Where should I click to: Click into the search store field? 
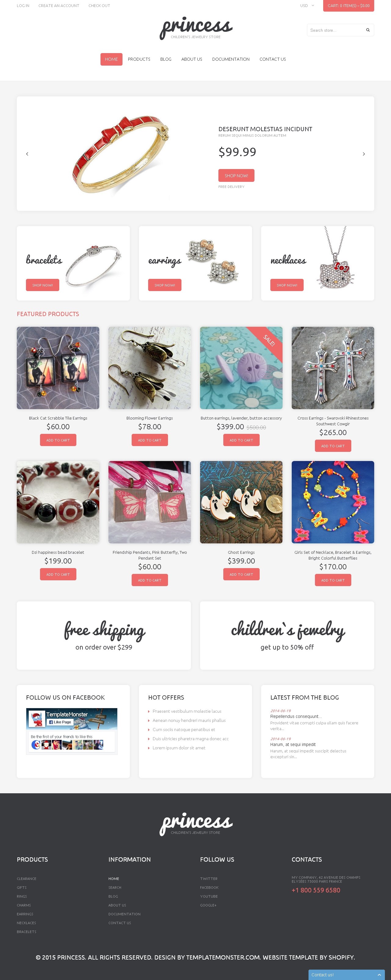click(335, 30)
